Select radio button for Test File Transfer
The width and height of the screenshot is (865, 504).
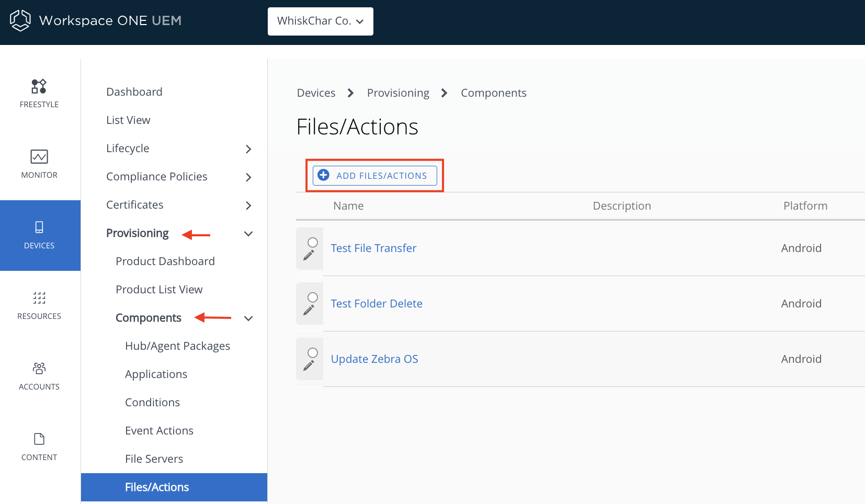pos(313,243)
